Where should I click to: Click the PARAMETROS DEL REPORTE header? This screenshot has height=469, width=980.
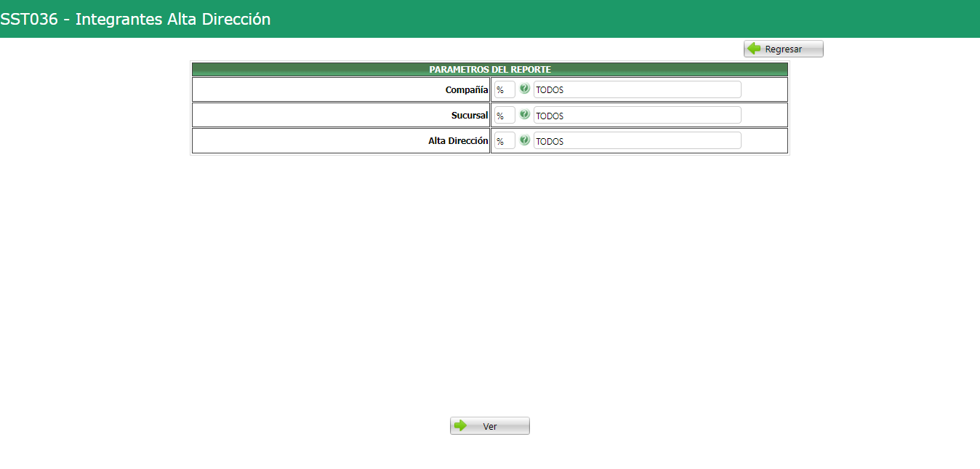[x=490, y=70]
